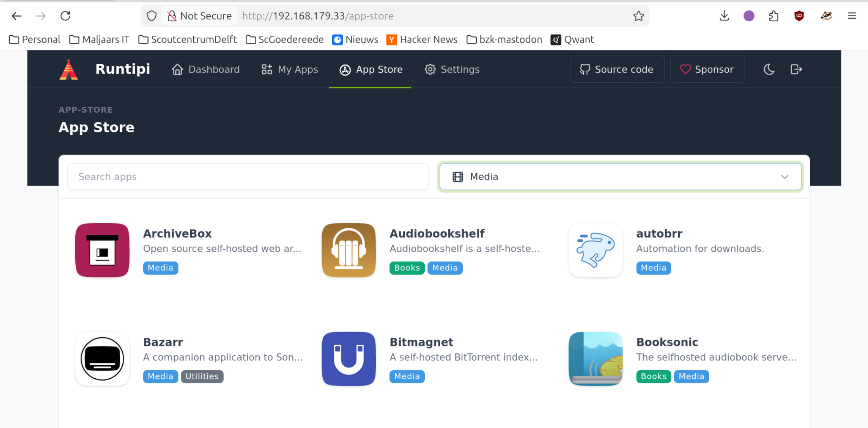The height and width of the screenshot is (428, 868).
Task: Open the Booksonic submarine icon
Action: 595,358
